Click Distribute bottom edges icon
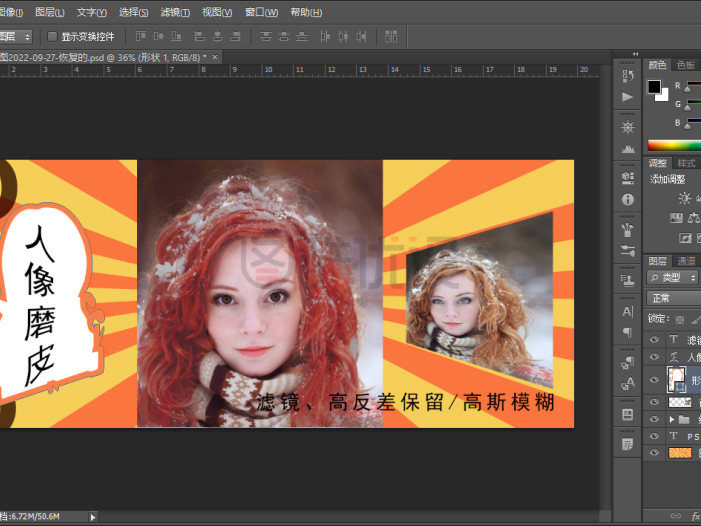Image resolution: width=701 pixels, height=526 pixels. point(302,36)
